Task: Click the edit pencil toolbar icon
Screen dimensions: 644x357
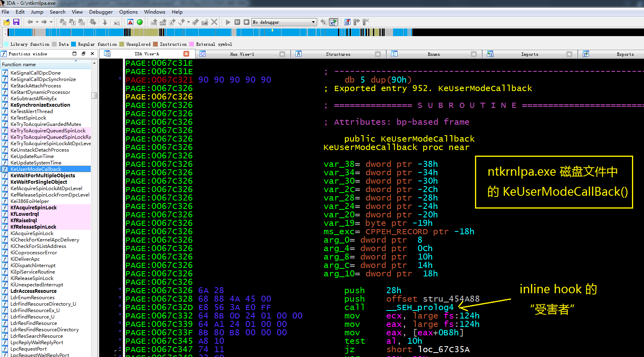Action: point(205,22)
